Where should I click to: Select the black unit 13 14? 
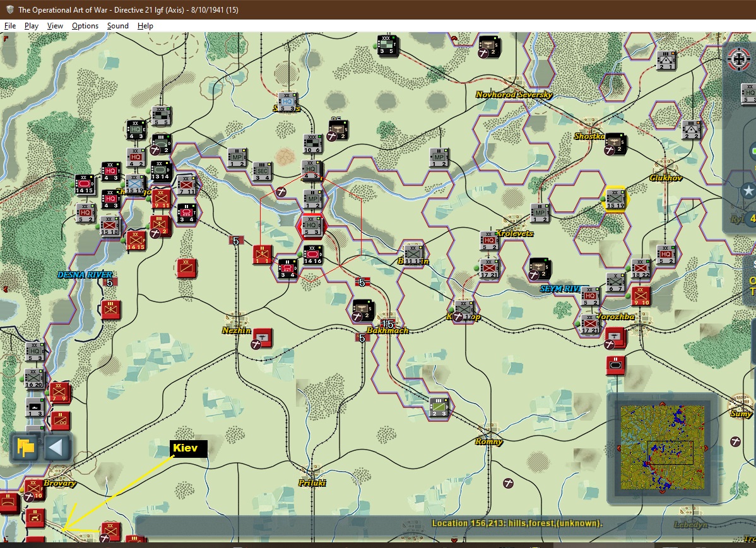(161, 171)
